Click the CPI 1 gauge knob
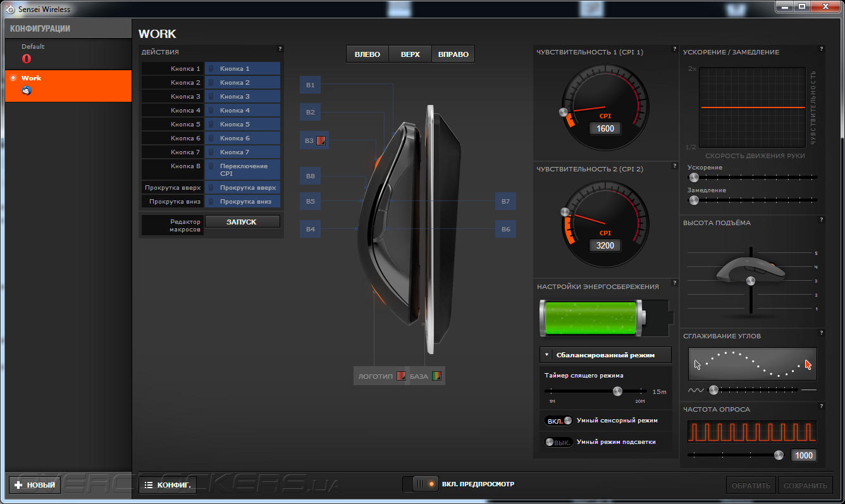Image resolution: width=845 pixels, height=504 pixels. [564, 113]
